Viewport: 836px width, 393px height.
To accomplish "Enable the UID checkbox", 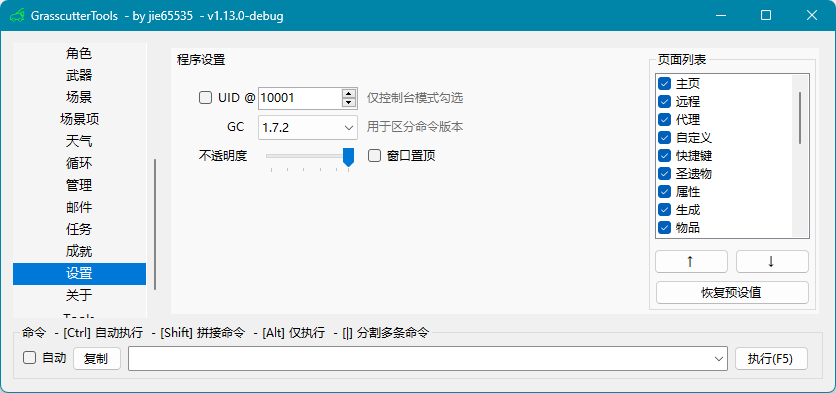I will pos(205,98).
